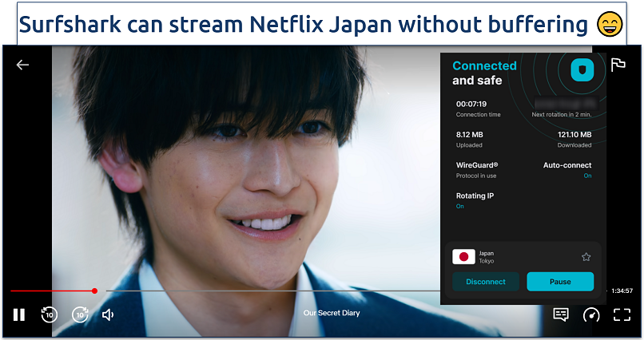
Task: Mute the volume speaker icon
Action: pyautogui.click(x=108, y=314)
